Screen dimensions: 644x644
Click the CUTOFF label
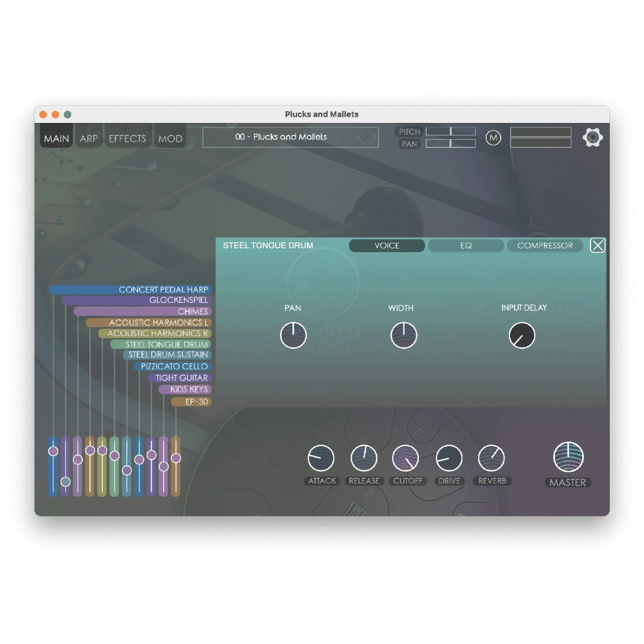coord(408,481)
